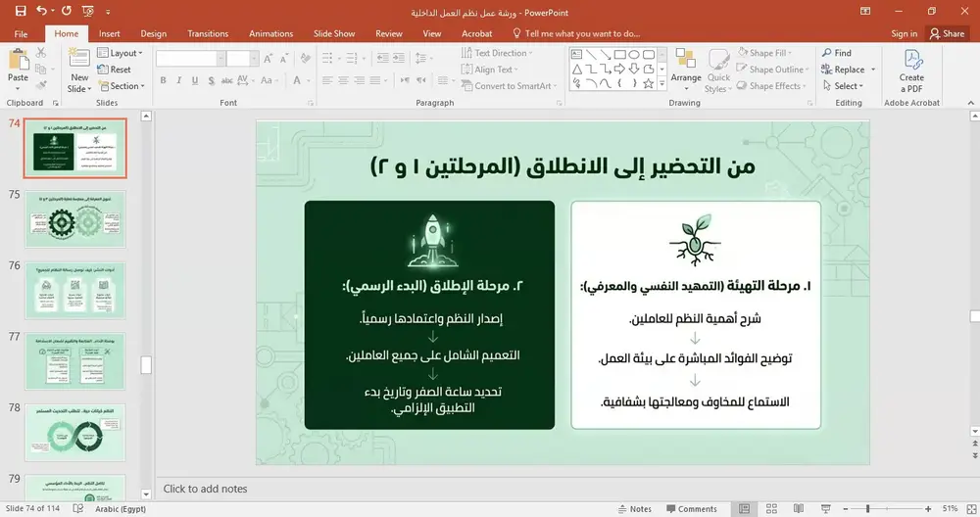Click Sign in link
Viewport: 980px width, 517px height.
pyautogui.click(x=904, y=33)
